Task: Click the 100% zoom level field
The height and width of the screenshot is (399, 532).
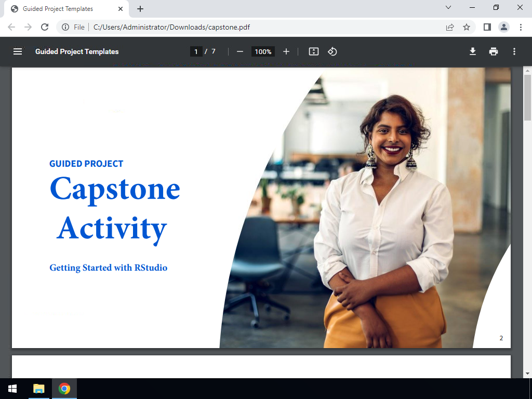Action: pos(263,51)
